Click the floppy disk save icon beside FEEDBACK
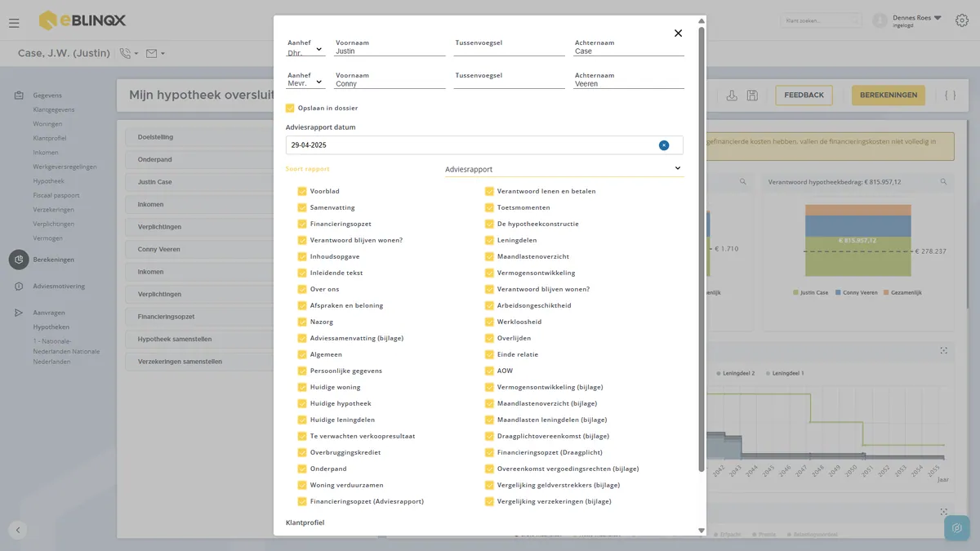The height and width of the screenshot is (551, 980). click(x=752, y=96)
